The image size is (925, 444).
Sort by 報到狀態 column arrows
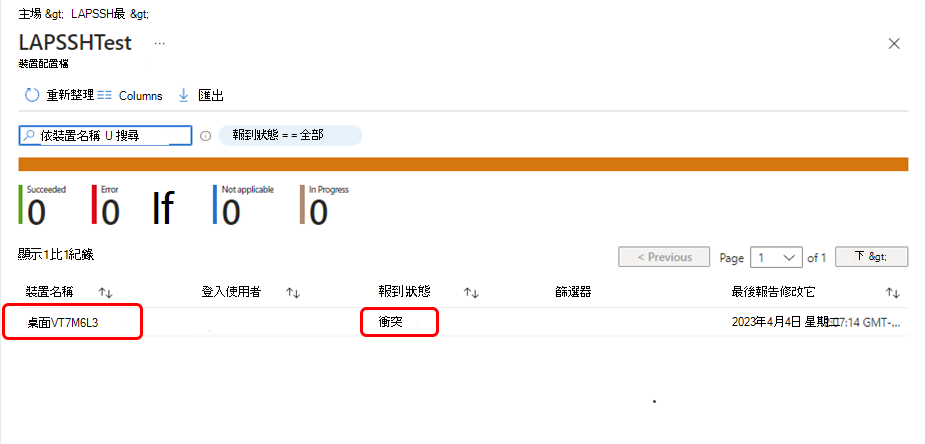point(470,292)
